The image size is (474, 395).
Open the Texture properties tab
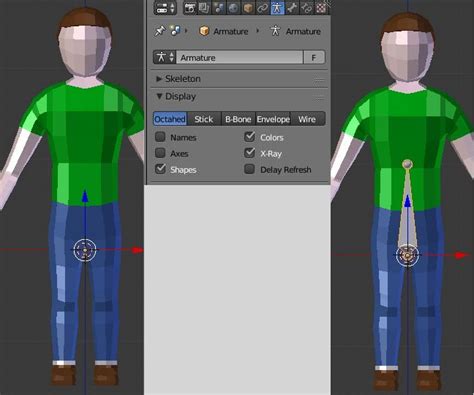[x=321, y=8]
